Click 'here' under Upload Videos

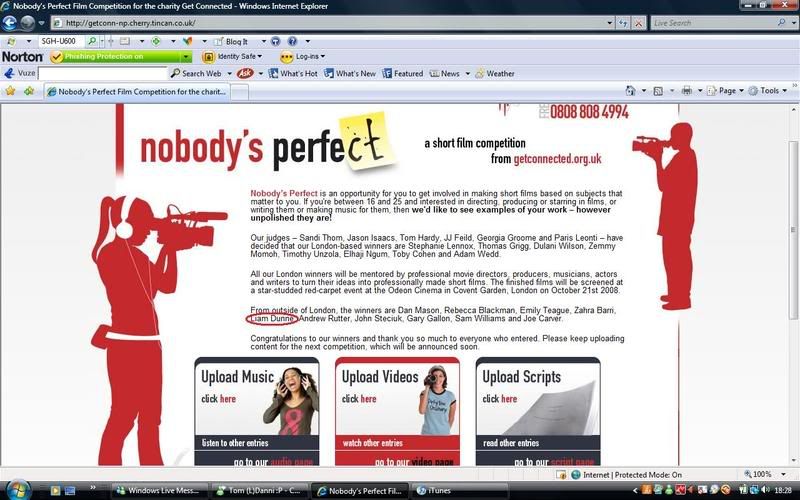(x=368, y=399)
